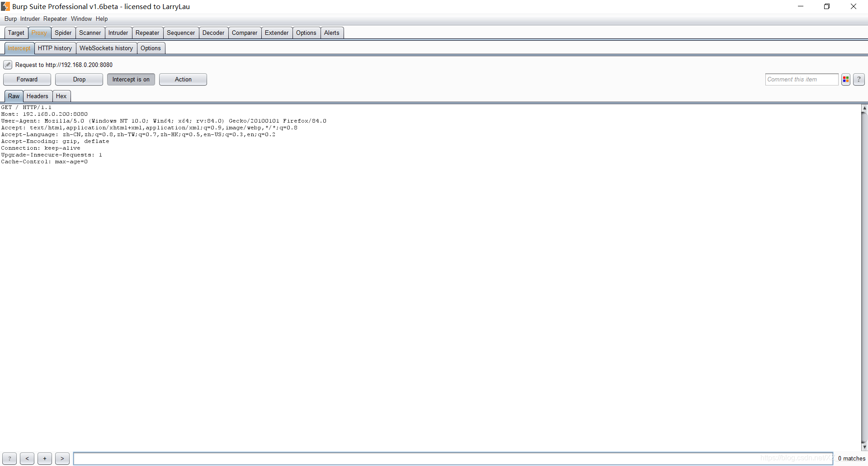868x466 pixels.
Task: Restore down the Burp Suite window
Action: [x=827, y=6]
